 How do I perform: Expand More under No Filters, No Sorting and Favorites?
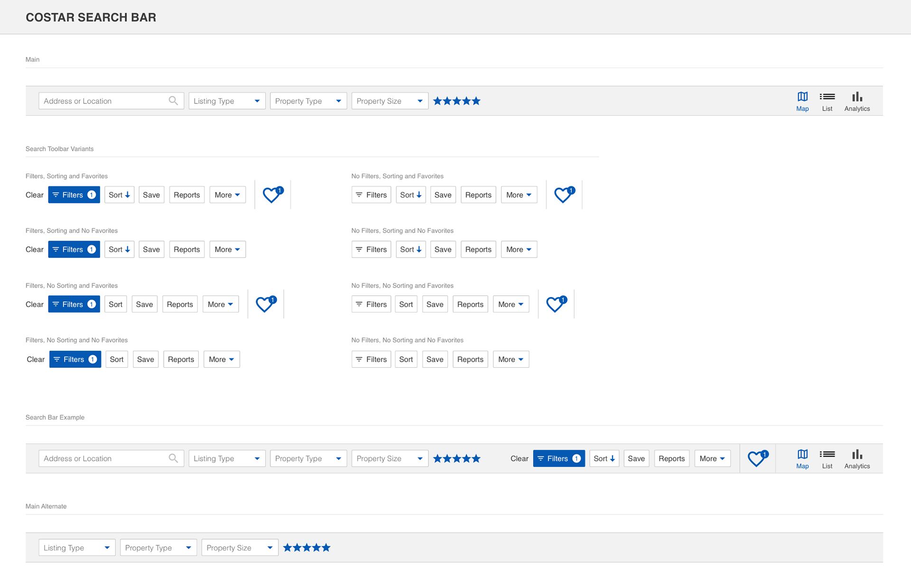click(x=511, y=304)
